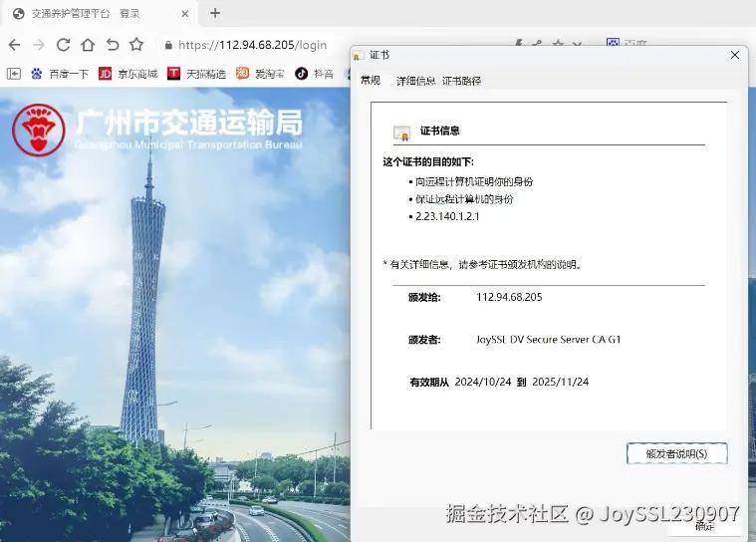Switch to 详细信息 certificate tab
The width and height of the screenshot is (756, 542).
[415, 81]
